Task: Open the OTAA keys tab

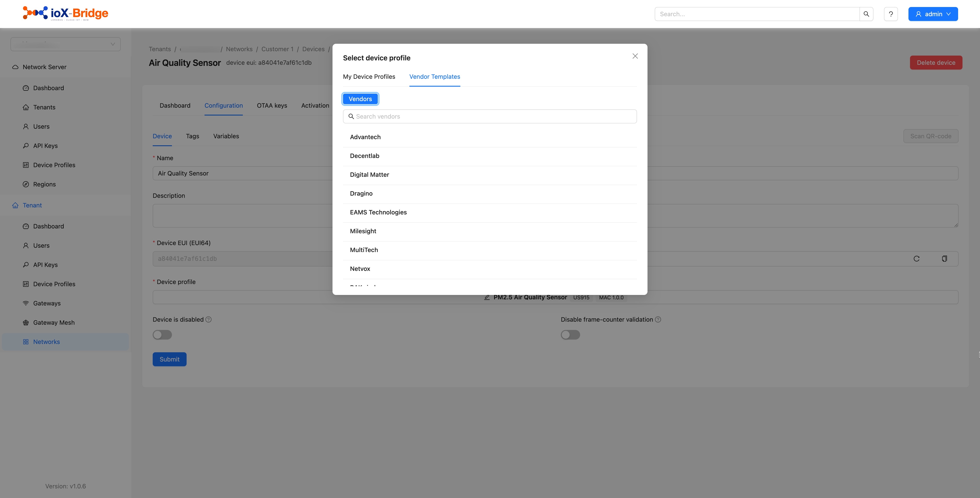Action: pos(272,106)
